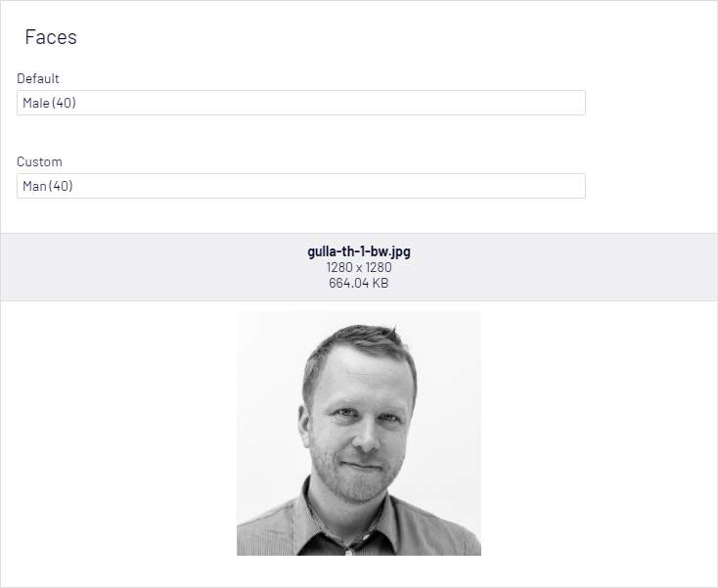The image size is (718, 588).
Task: Click the Faces section heading
Action: tap(51, 37)
